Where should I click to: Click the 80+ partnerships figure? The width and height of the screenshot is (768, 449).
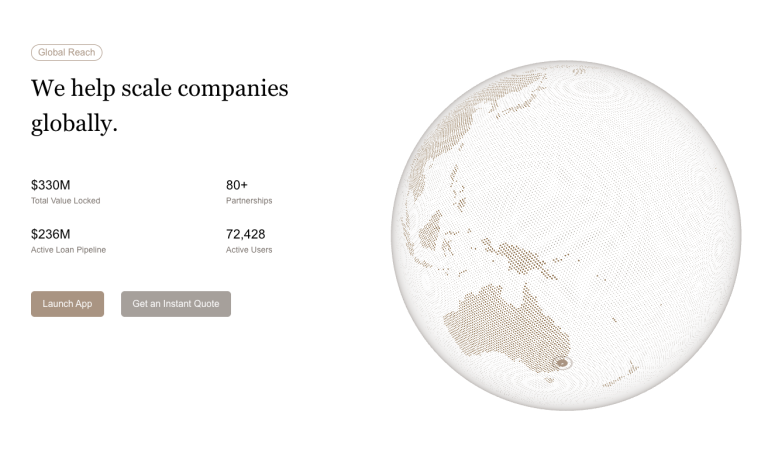pyautogui.click(x=237, y=185)
